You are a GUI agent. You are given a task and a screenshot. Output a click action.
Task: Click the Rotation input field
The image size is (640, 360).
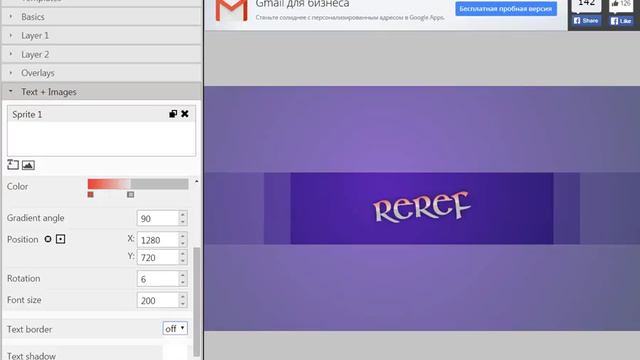coord(158,279)
